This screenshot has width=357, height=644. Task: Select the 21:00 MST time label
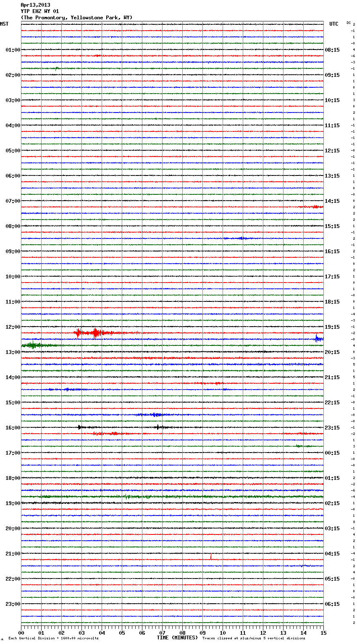coord(13,554)
